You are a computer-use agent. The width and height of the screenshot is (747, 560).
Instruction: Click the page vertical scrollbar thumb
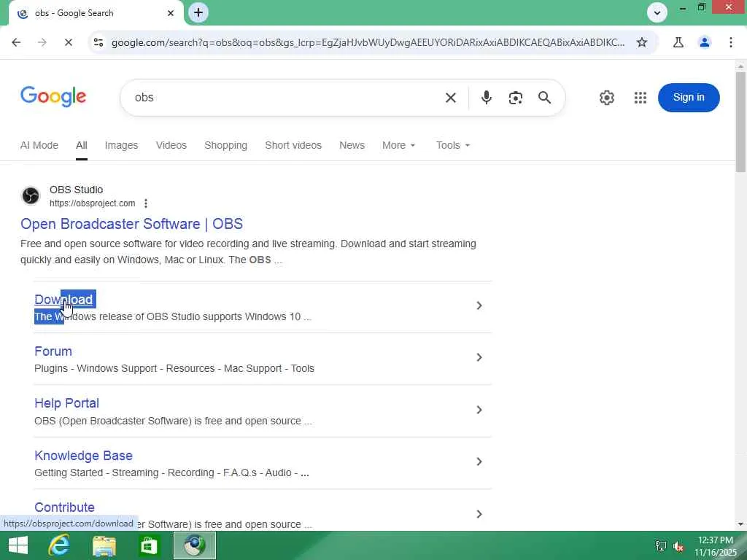pos(740,122)
